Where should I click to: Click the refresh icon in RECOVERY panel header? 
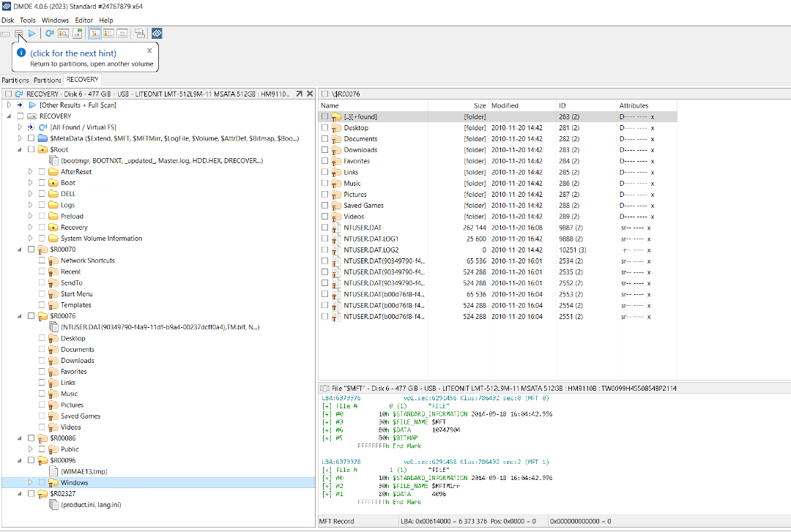[x=18, y=94]
